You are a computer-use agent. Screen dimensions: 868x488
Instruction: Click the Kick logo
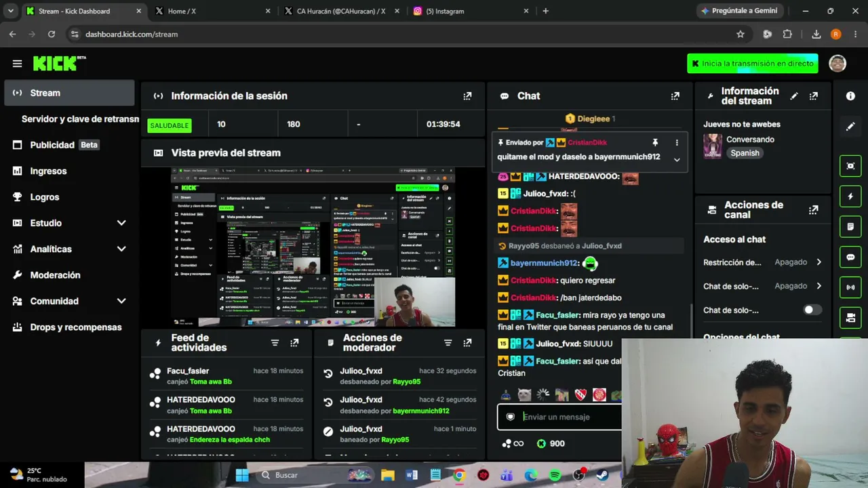[x=59, y=63]
